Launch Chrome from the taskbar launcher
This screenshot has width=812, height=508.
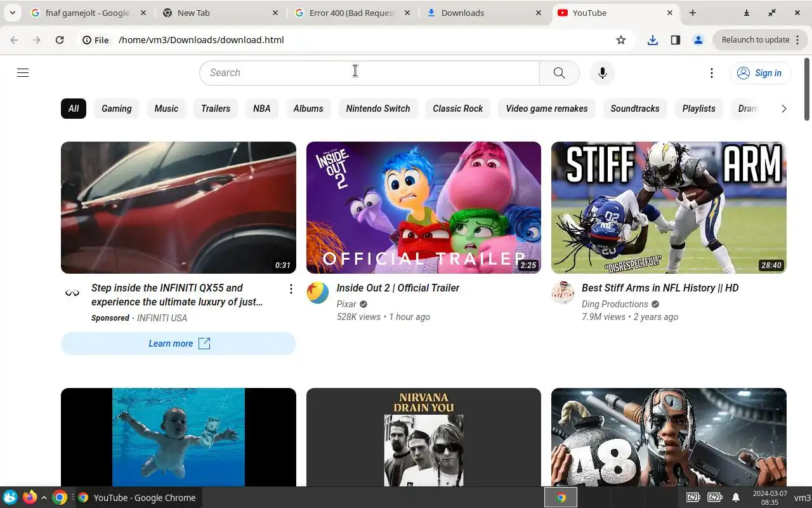[60, 498]
